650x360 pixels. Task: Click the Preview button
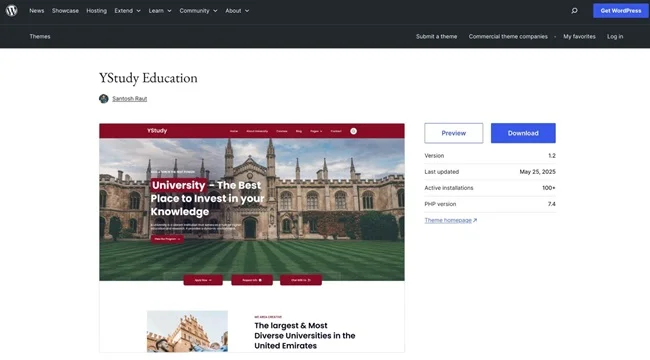[454, 133]
